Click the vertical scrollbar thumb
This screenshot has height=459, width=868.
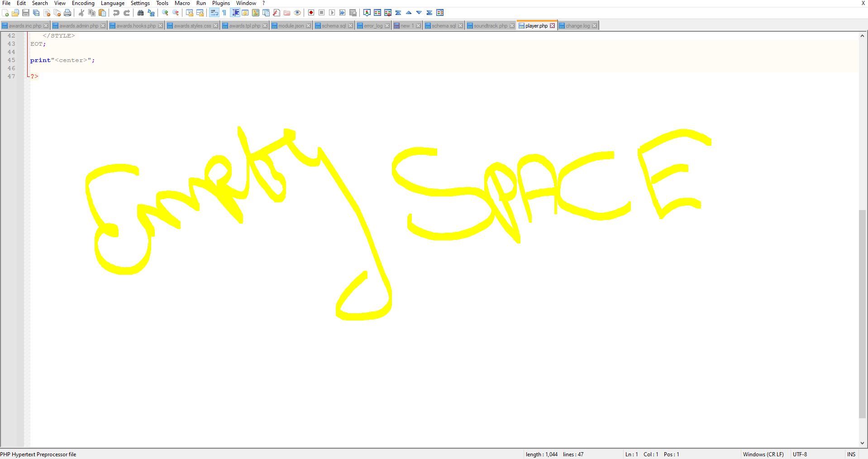pyautogui.click(x=862, y=314)
